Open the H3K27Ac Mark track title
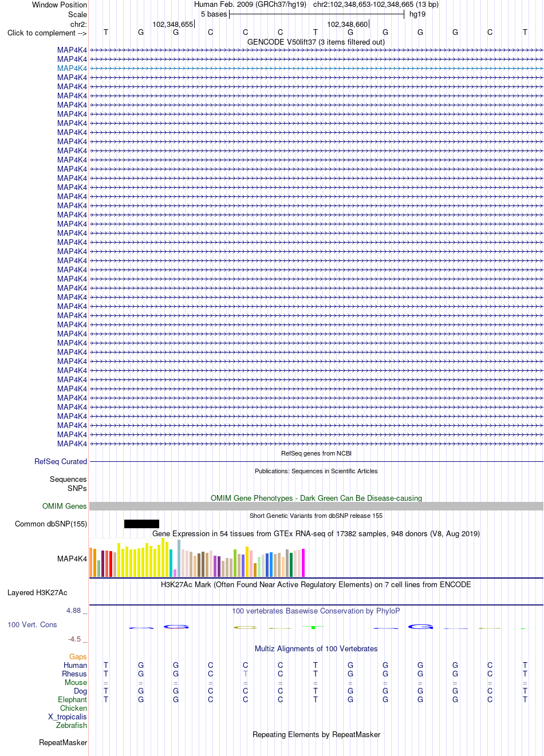 coord(316,584)
